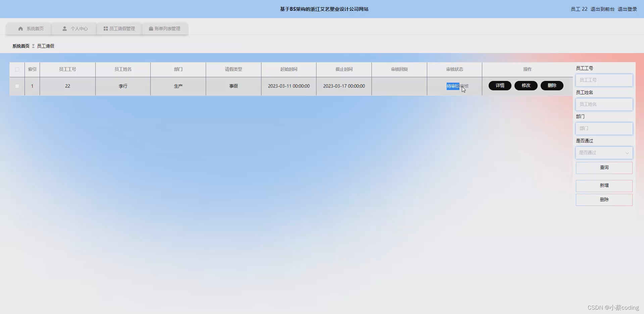
Task: Click the 审核状态 column header
Action: pos(454,69)
